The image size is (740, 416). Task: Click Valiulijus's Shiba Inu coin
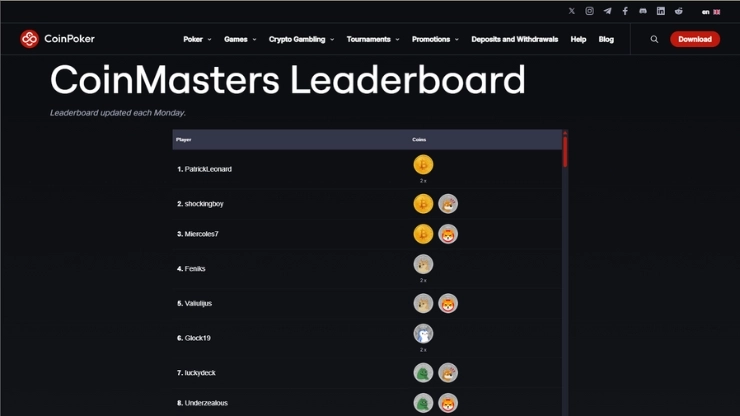tap(448, 304)
